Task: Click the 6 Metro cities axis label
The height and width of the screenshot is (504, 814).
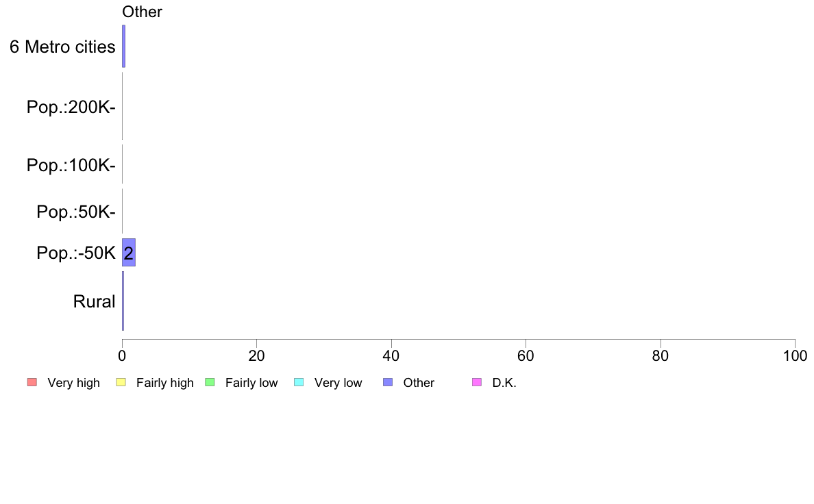Action: tap(62, 47)
